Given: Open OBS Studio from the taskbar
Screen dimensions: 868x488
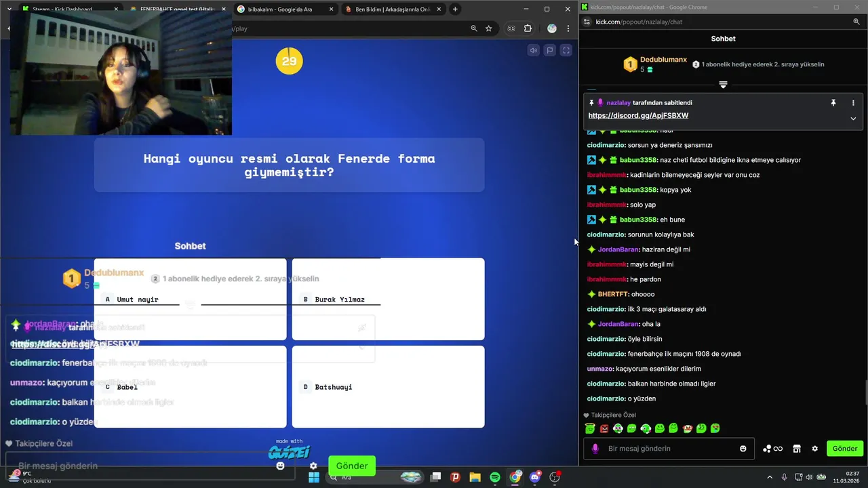Looking at the screenshot, I should point(555,477).
